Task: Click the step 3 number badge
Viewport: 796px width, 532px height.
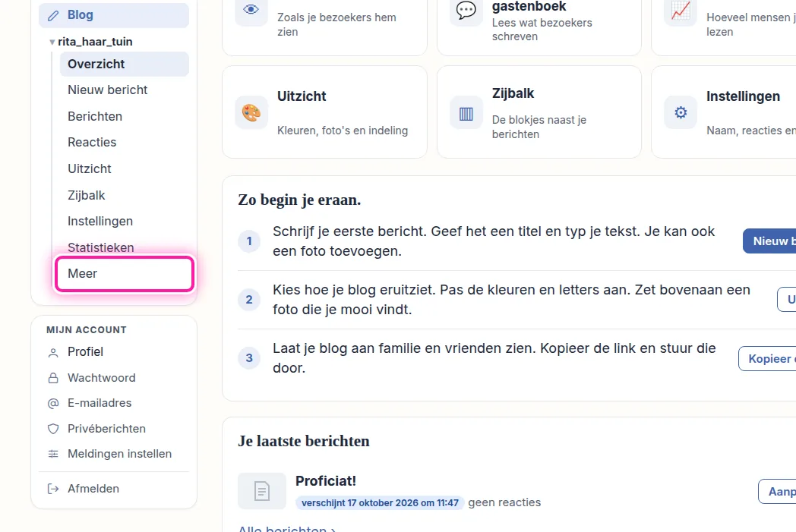Action: tap(249, 358)
